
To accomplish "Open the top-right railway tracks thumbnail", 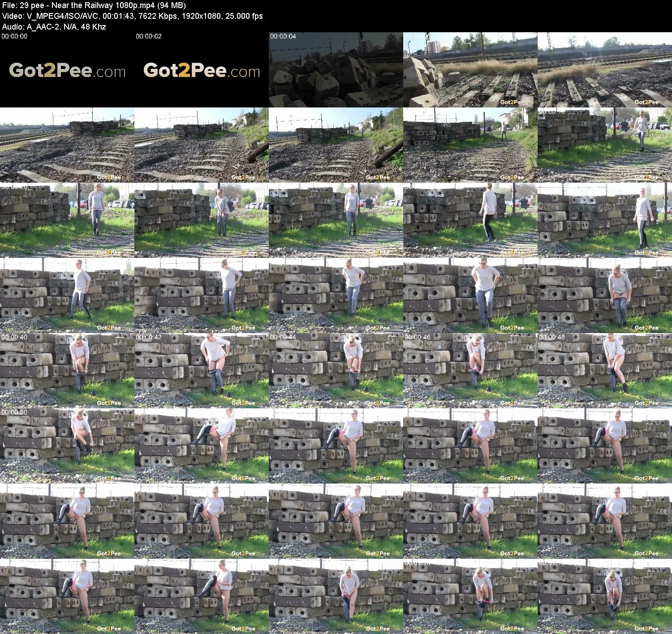I will coord(605,69).
